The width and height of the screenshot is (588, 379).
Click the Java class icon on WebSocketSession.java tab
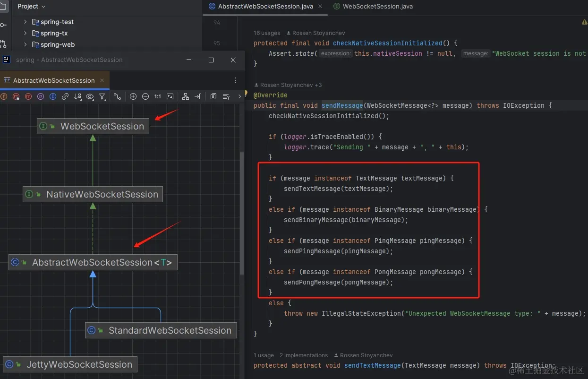[336, 7]
